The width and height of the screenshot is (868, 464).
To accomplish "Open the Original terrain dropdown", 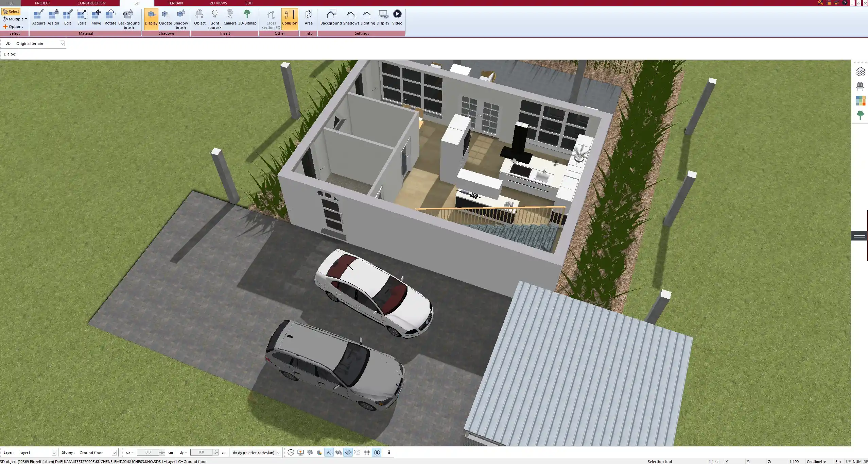I will tap(62, 44).
